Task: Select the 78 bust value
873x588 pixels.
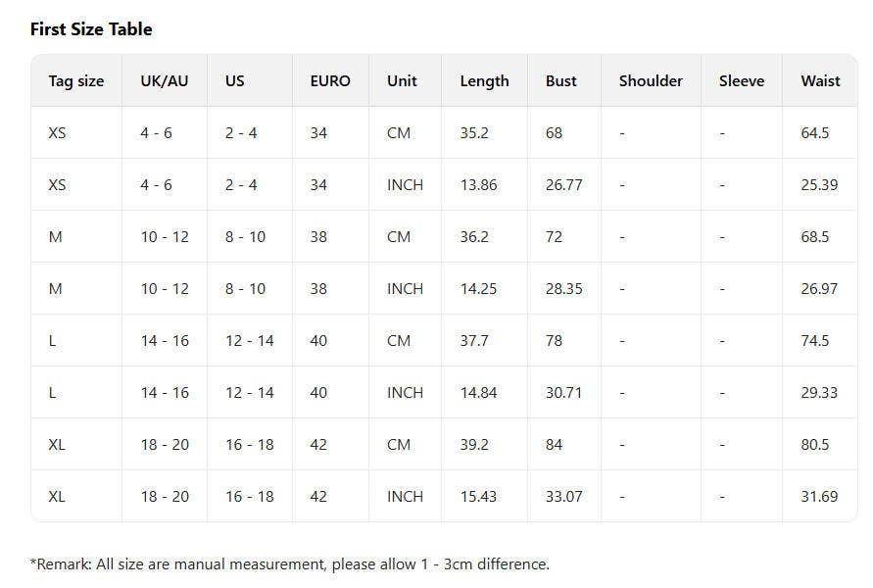Action: coord(555,340)
